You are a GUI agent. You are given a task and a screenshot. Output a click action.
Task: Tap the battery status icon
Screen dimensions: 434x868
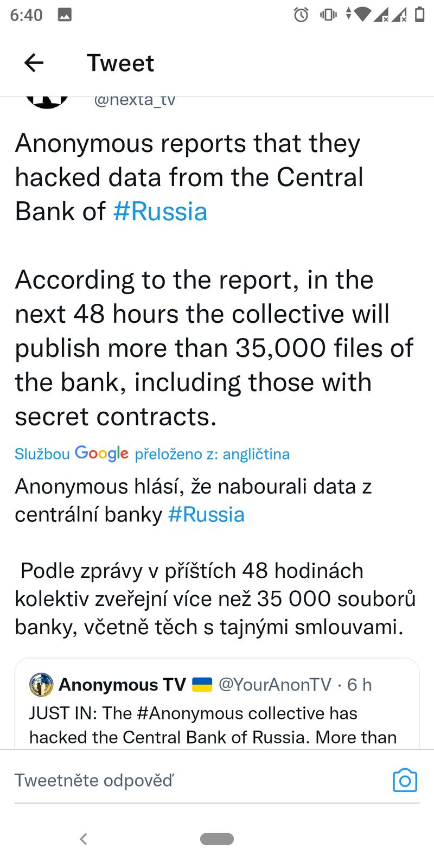click(x=419, y=15)
